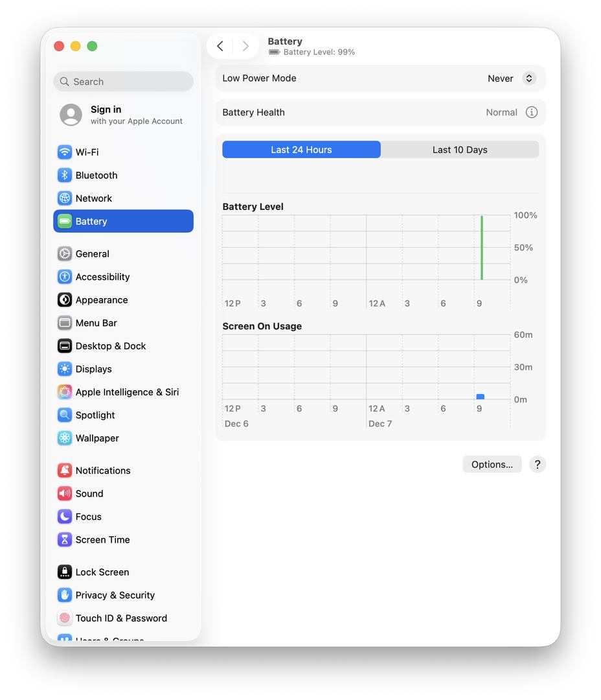
Task: Click the Accessibility icon
Action: [x=65, y=277]
